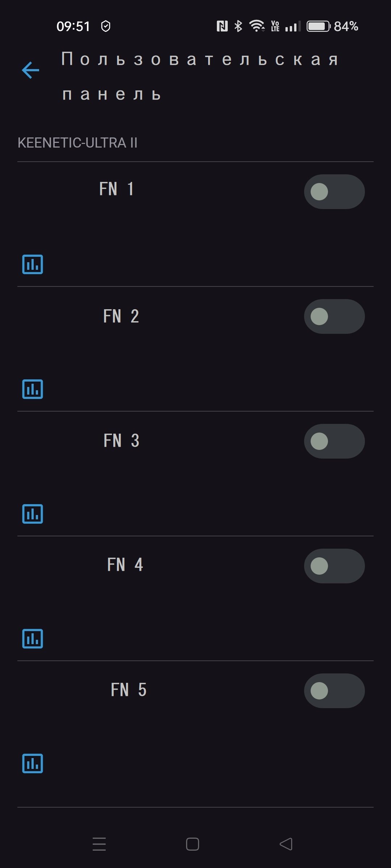Tap the Пользовательская панель title
391x868 pixels.
tap(200, 77)
